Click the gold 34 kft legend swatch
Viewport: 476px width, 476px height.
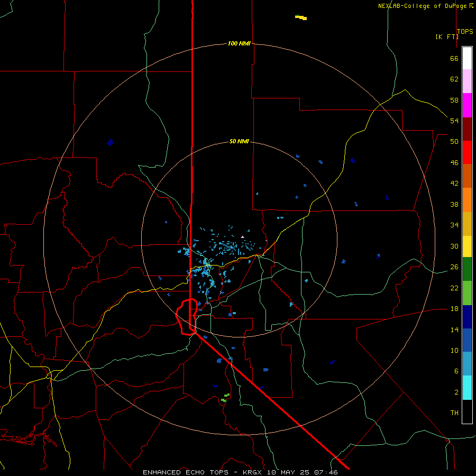coord(467,224)
